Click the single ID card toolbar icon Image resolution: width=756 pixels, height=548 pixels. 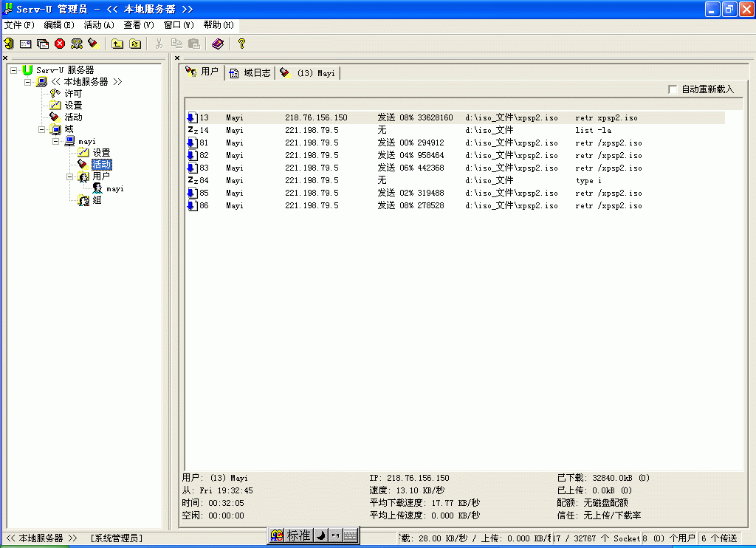(x=26, y=44)
